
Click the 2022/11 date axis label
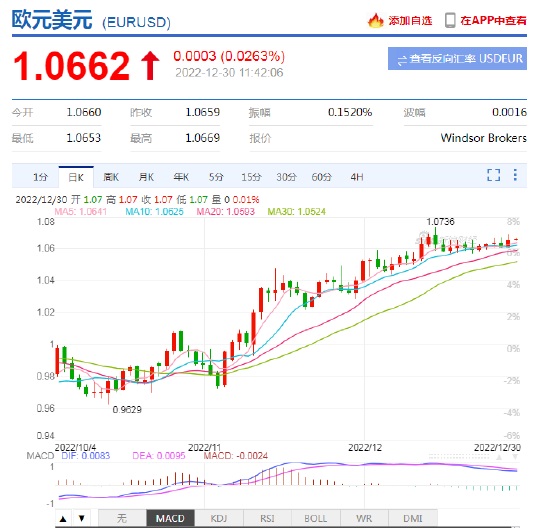(x=204, y=448)
